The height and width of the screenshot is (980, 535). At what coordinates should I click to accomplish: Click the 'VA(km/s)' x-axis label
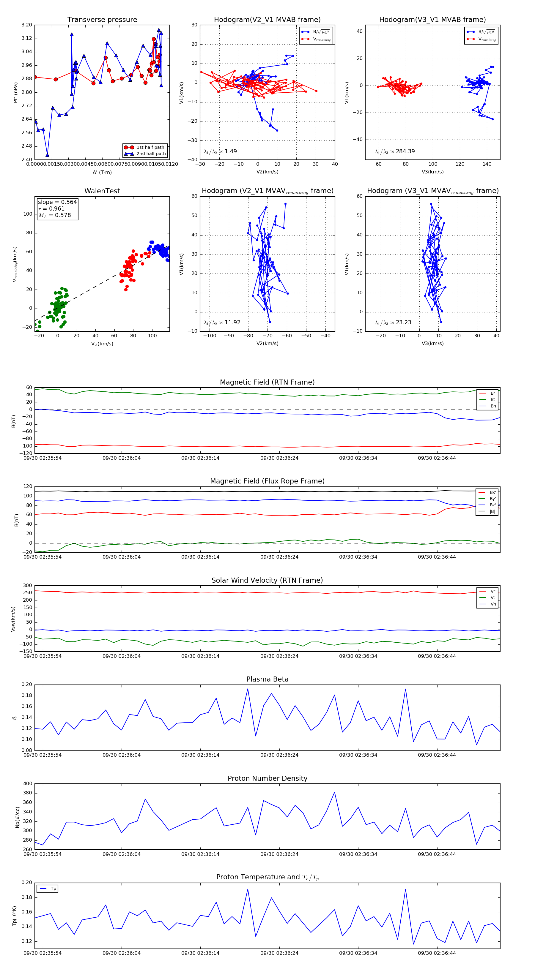pos(102,344)
